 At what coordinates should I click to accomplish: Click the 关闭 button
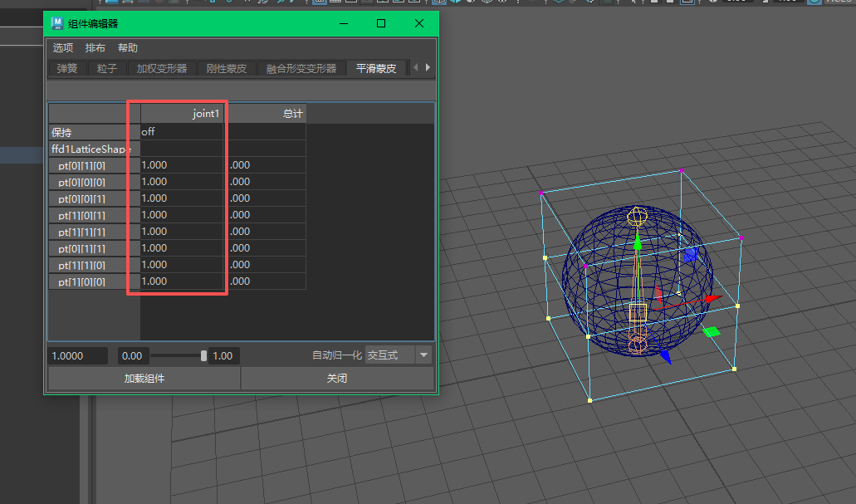click(337, 379)
